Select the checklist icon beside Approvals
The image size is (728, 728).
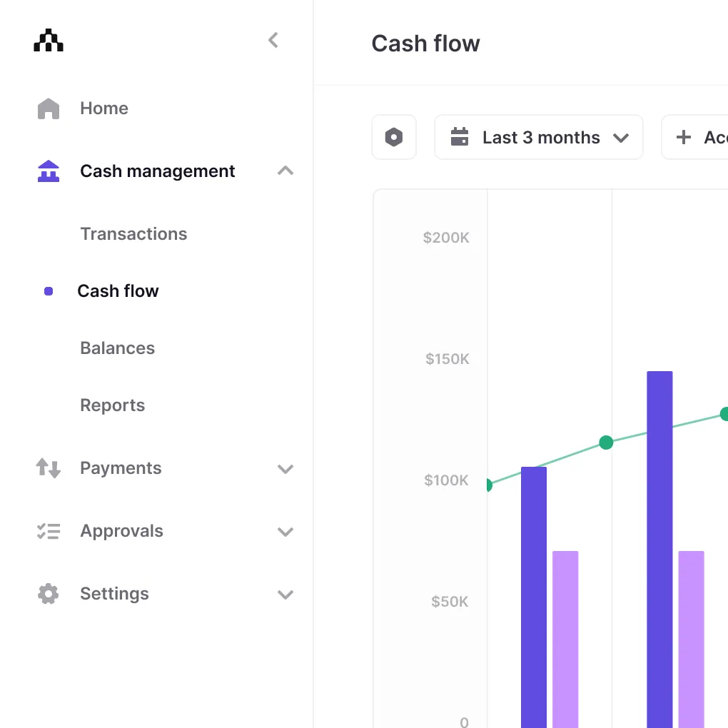click(48, 531)
